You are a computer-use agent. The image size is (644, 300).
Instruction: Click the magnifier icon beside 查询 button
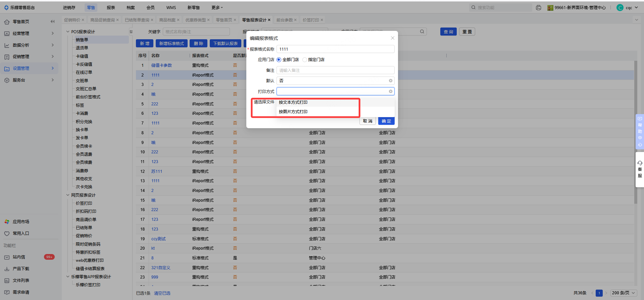coord(422,32)
